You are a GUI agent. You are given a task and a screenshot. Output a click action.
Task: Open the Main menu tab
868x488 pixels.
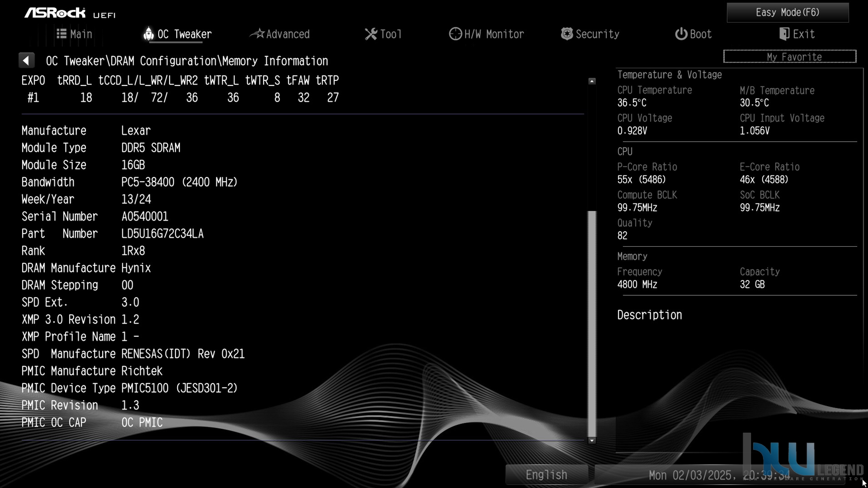[75, 34]
